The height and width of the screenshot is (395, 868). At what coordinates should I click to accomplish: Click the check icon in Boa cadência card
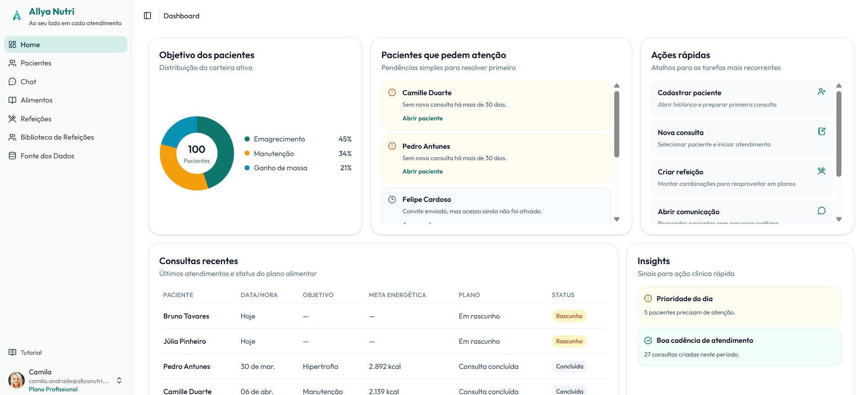648,341
